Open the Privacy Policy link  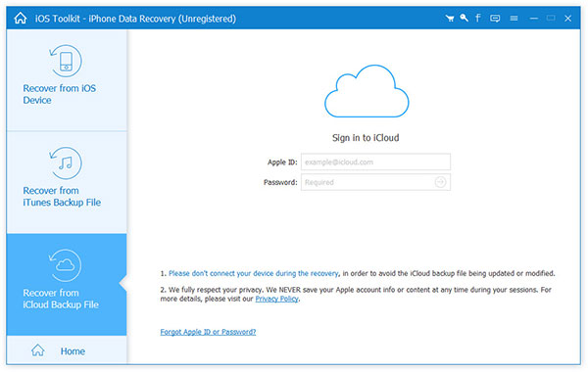pos(276,299)
